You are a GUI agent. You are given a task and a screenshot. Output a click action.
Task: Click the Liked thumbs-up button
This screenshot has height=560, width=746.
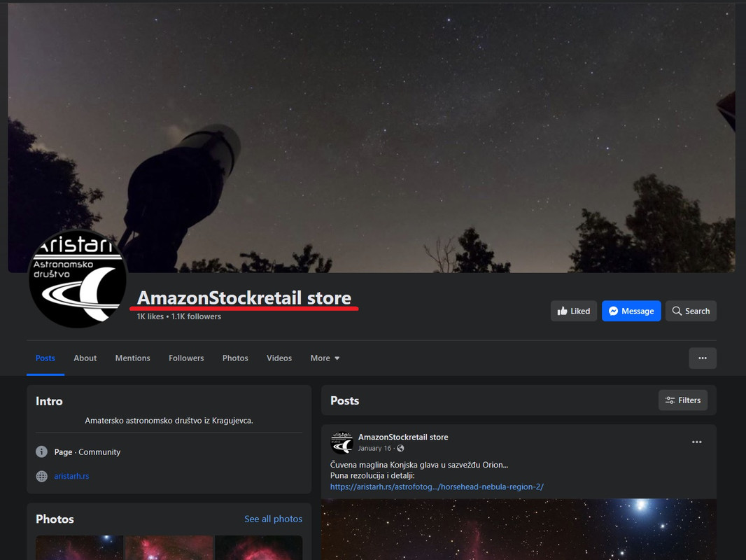tap(573, 311)
